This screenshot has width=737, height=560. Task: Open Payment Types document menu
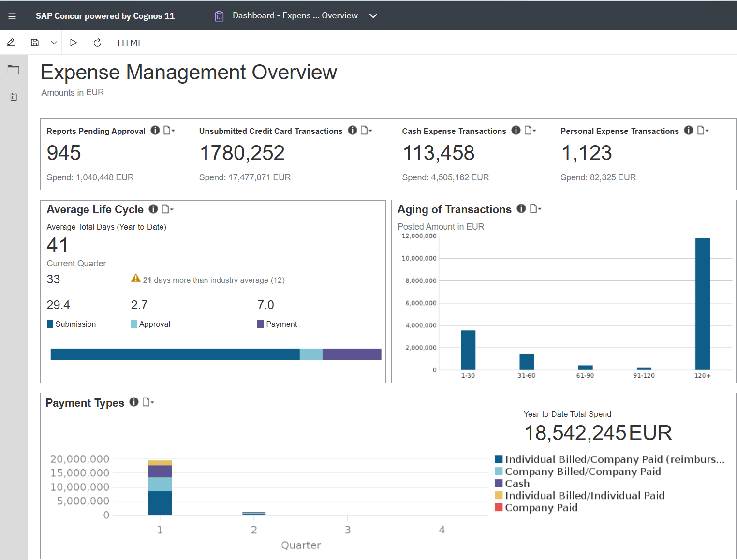click(148, 402)
